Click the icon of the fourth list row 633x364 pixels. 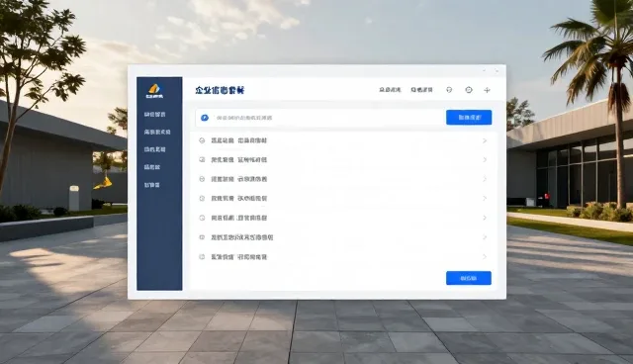click(x=202, y=198)
